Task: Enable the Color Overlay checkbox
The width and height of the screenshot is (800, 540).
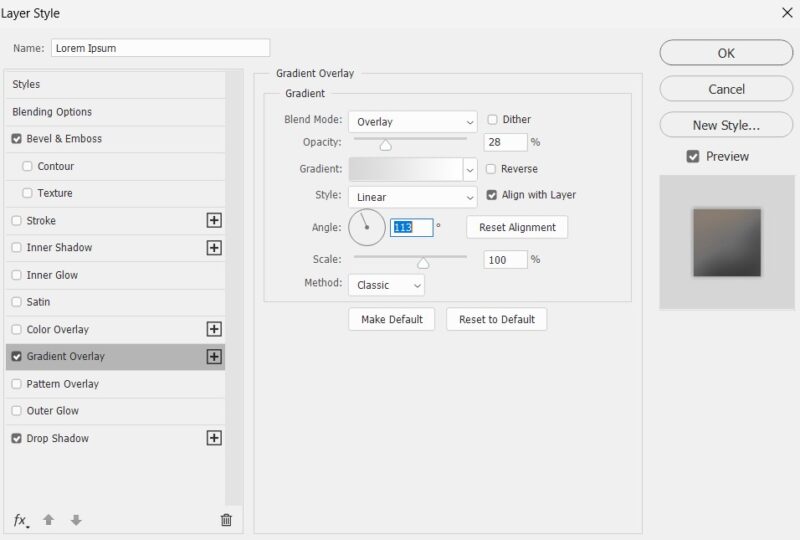Action: point(17,329)
